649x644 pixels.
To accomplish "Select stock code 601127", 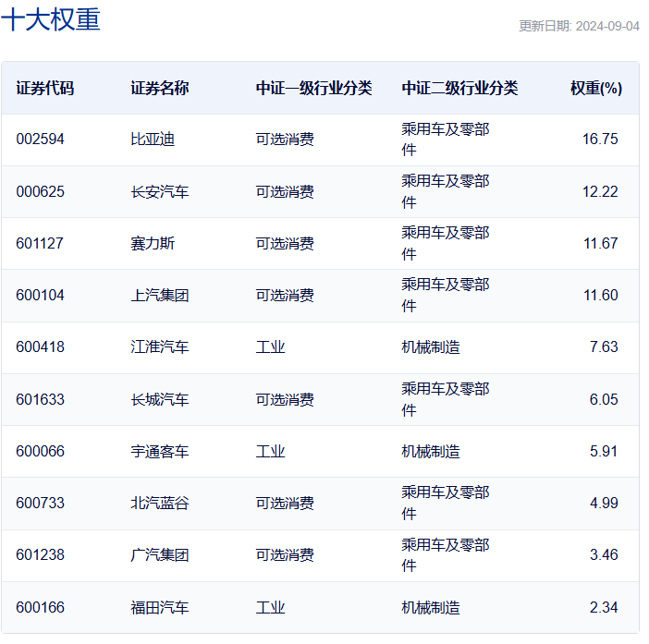I will click(40, 243).
